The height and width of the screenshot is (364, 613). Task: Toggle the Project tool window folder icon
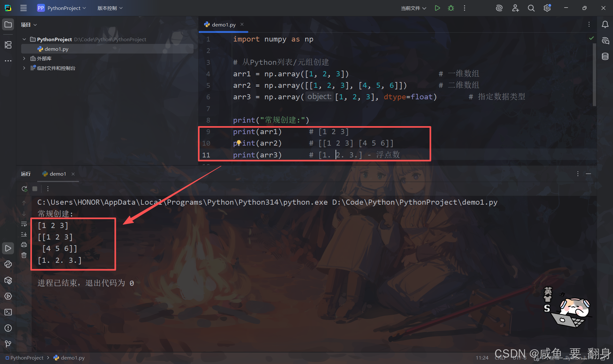8,25
